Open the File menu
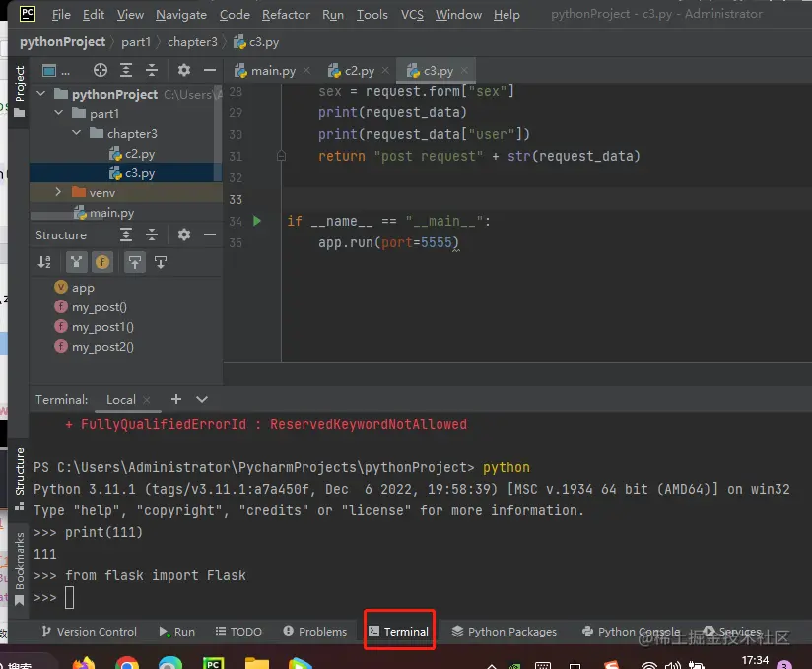Screen dimensions: 812x669 pos(61,15)
